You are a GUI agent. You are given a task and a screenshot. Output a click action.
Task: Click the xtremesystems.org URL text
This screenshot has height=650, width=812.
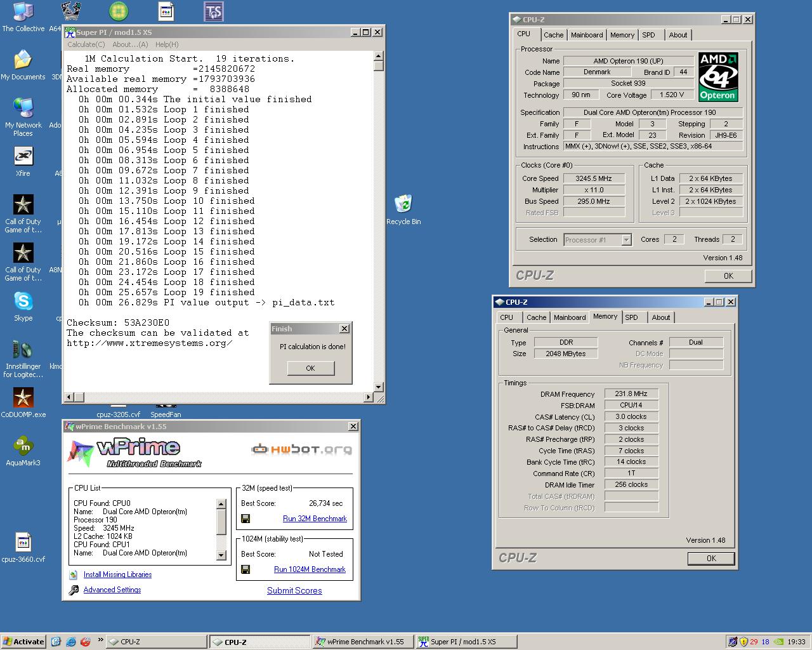150,343
